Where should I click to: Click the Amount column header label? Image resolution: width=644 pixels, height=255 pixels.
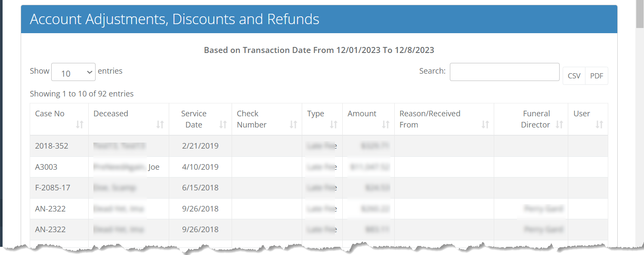(362, 113)
